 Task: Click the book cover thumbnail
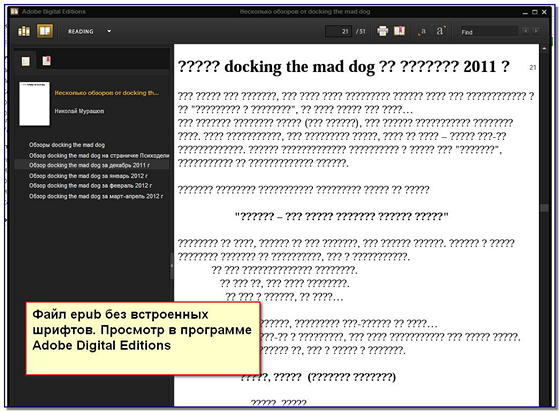(x=35, y=104)
